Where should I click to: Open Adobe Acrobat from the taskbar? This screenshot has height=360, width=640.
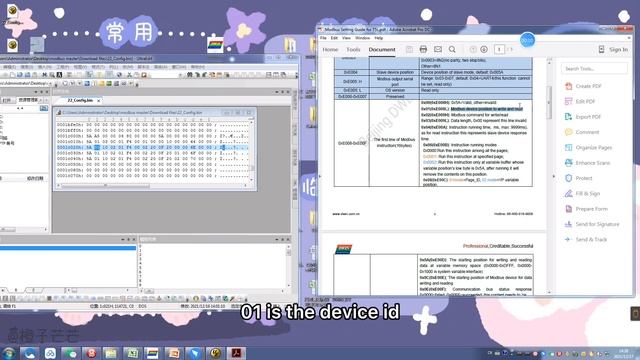pyautogui.click(x=236, y=353)
